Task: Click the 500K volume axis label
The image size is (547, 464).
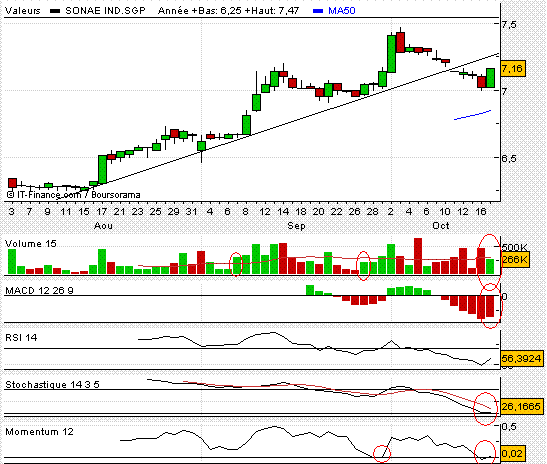Action: 515,247
